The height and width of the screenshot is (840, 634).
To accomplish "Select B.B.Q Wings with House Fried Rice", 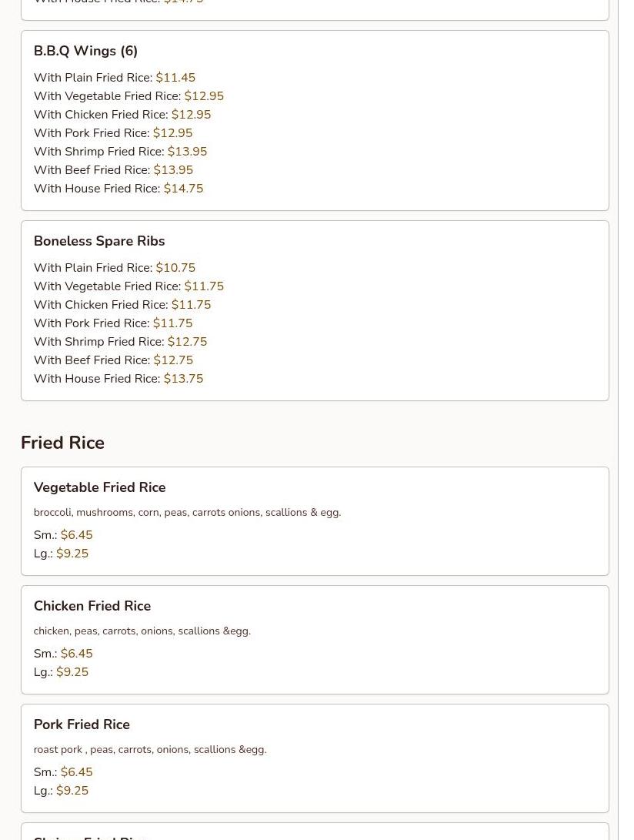I will coord(118,189).
